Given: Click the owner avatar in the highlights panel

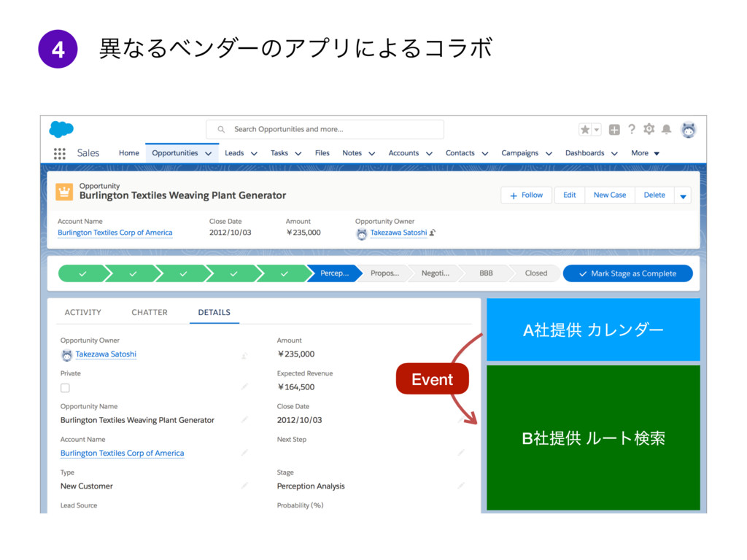Looking at the screenshot, I should [362, 234].
